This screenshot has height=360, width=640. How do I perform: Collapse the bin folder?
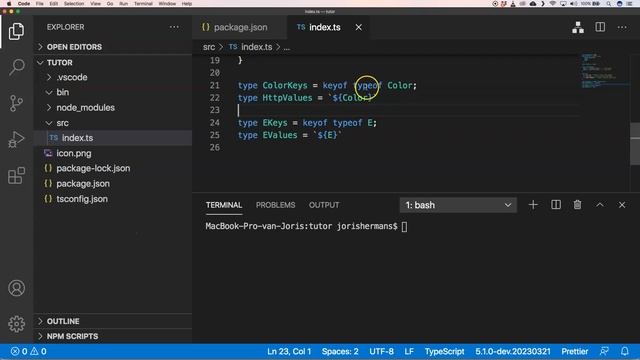point(113,92)
